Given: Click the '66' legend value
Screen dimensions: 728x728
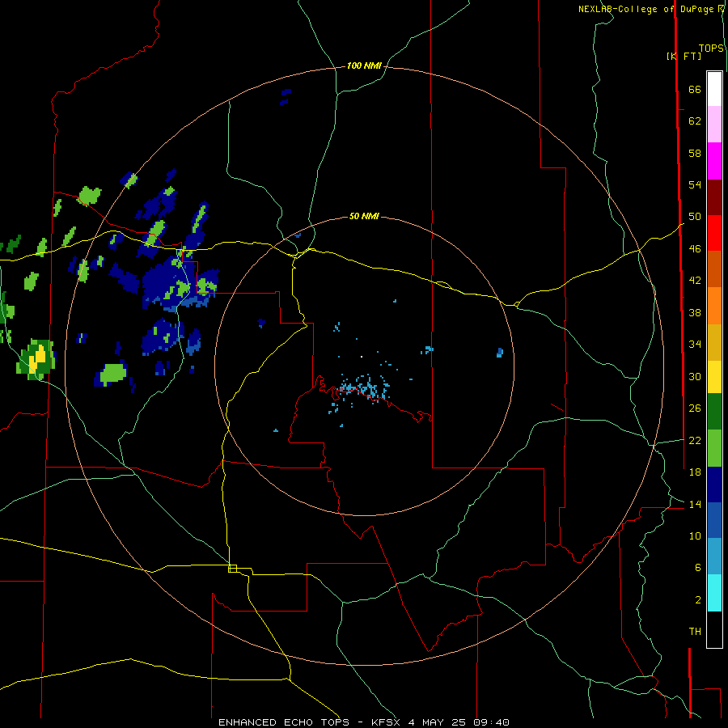Looking at the screenshot, I should pyautogui.click(x=695, y=89).
